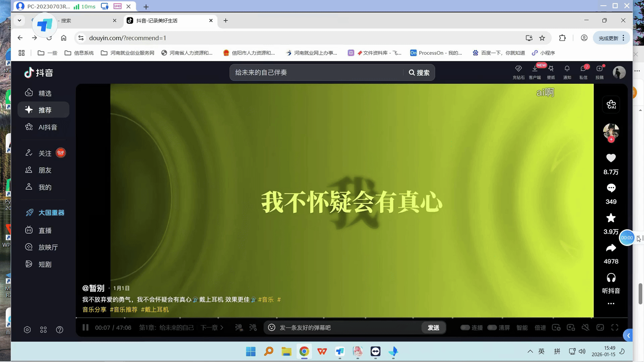The width and height of the screenshot is (644, 362).
Task: Enable 清屏 clear screen mode
Action: (x=492, y=327)
